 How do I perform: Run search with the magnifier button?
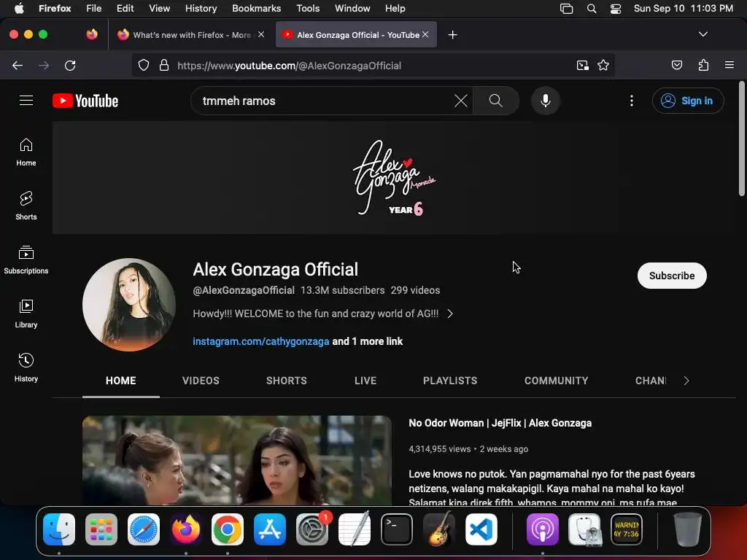[496, 101]
